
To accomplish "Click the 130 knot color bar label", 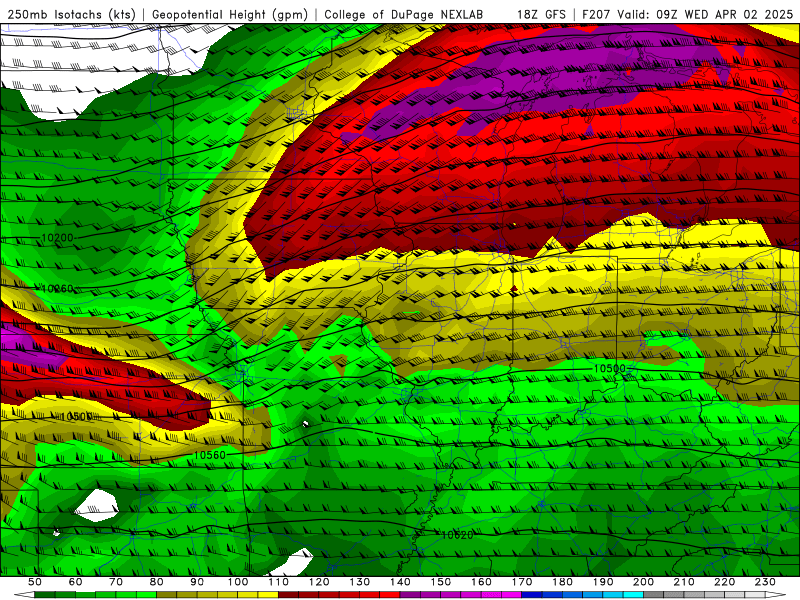I will [359, 582].
